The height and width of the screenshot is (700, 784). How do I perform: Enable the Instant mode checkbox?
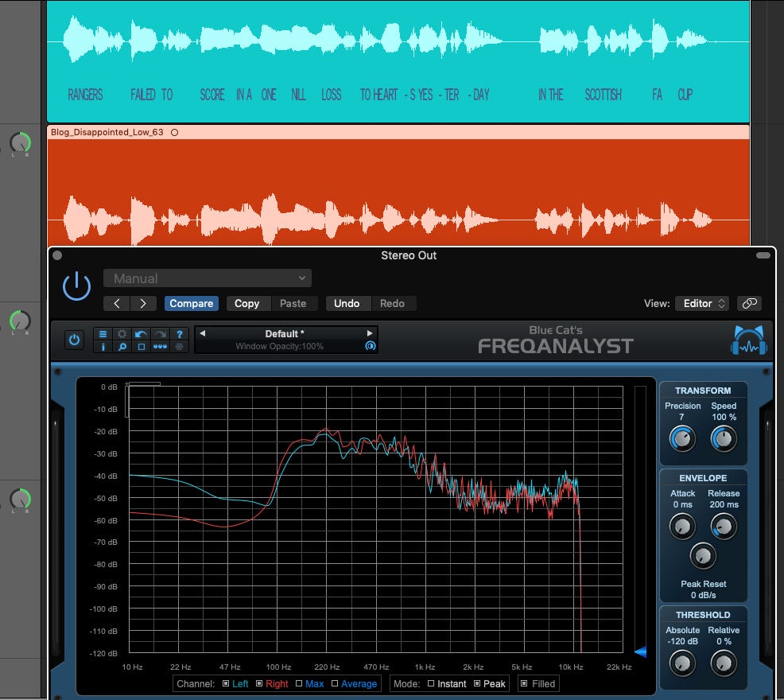click(x=430, y=683)
